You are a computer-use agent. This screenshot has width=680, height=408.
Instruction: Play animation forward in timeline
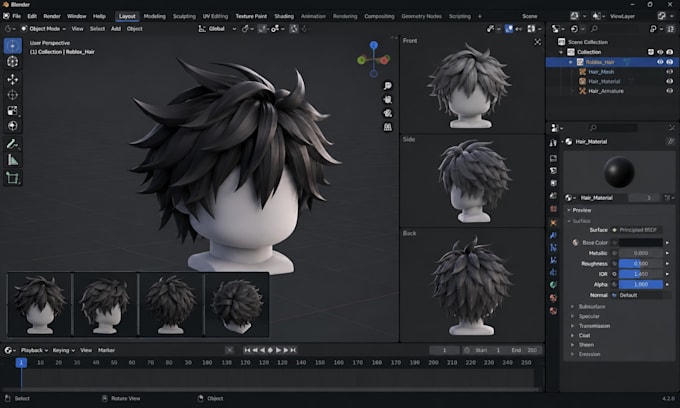click(x=278, y=350)
